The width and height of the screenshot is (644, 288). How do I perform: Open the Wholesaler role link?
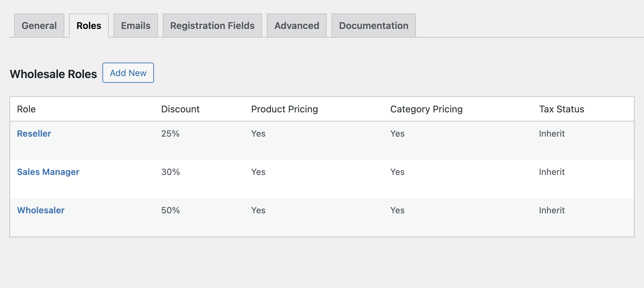coord(41,210)
